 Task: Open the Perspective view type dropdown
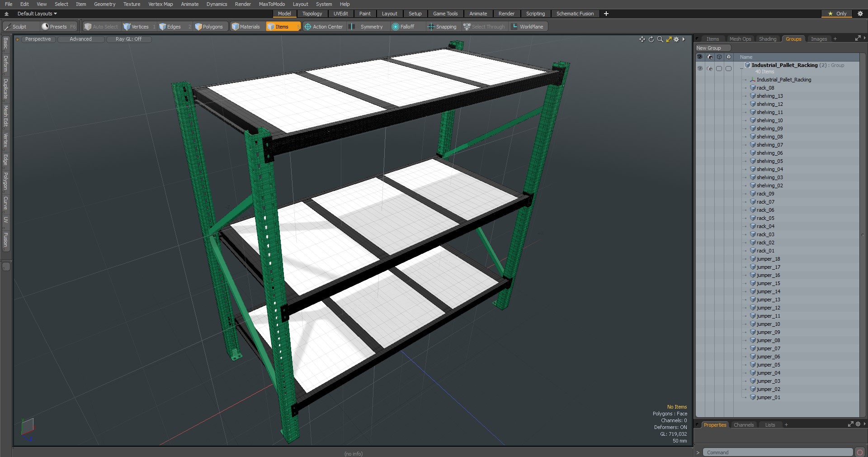[x=38, y=39]
